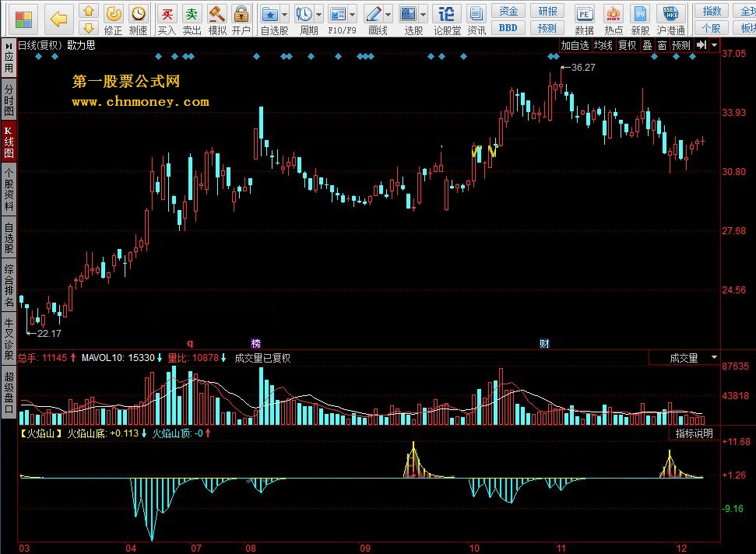Viewport: 756px width, 554px height.
Task: Click the MAVOL10: 15330 value
Action: [x=118, y=357]
